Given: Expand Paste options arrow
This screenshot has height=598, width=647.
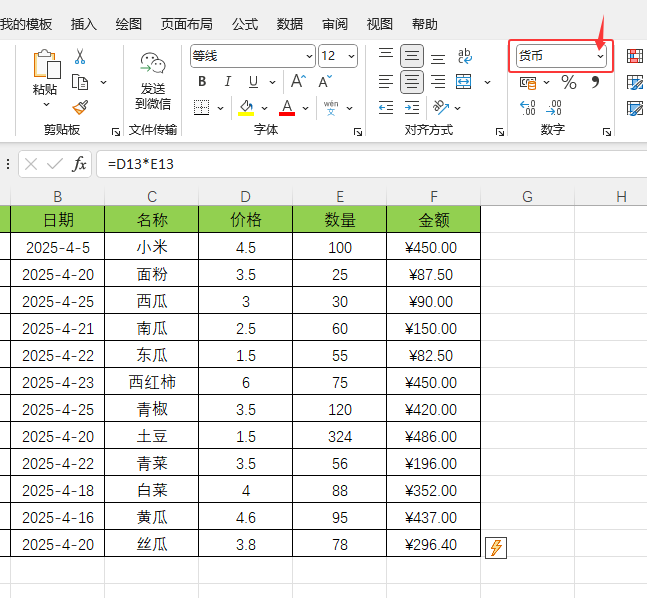Looking at the screenshot, I should coord(47,104).
